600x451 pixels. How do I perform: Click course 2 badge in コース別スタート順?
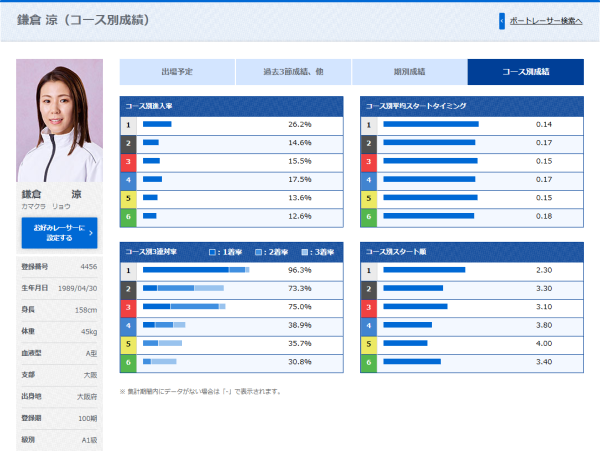[369, 289]
